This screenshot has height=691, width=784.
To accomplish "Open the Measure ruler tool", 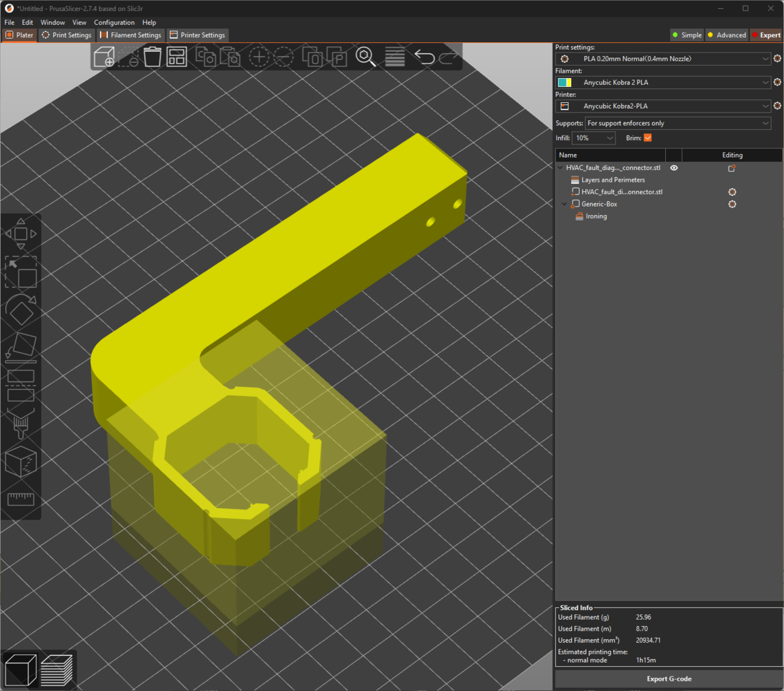I will pos(21,499).
